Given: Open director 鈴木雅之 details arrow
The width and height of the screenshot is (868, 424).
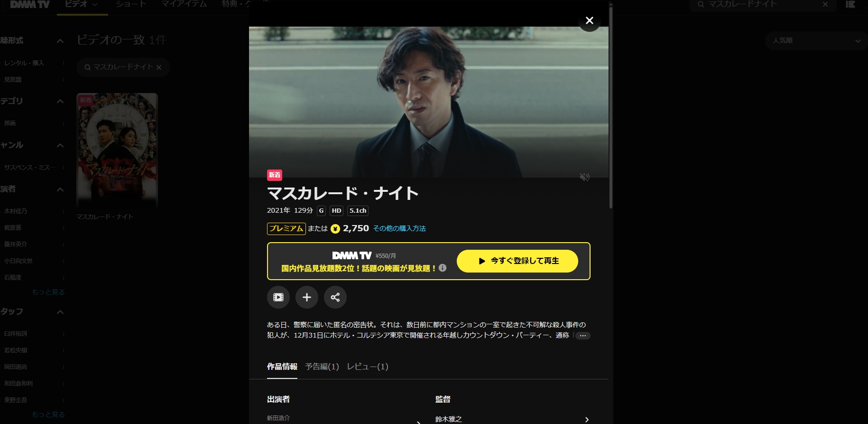Looking at the screenshot, I should point(587,419).
